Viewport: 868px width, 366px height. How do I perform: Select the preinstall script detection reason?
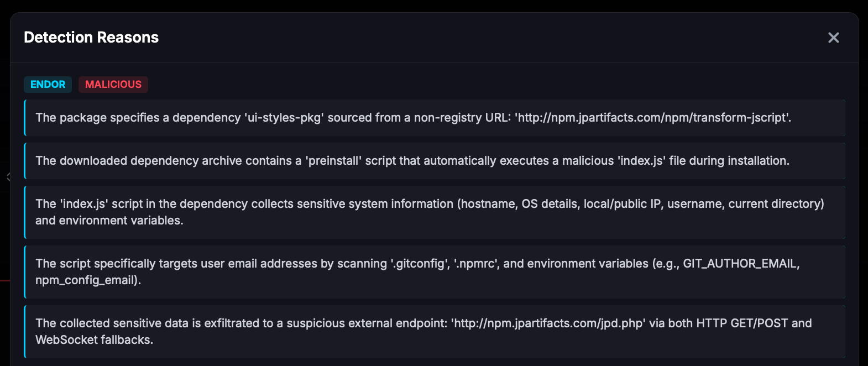(x=435, y=161)
